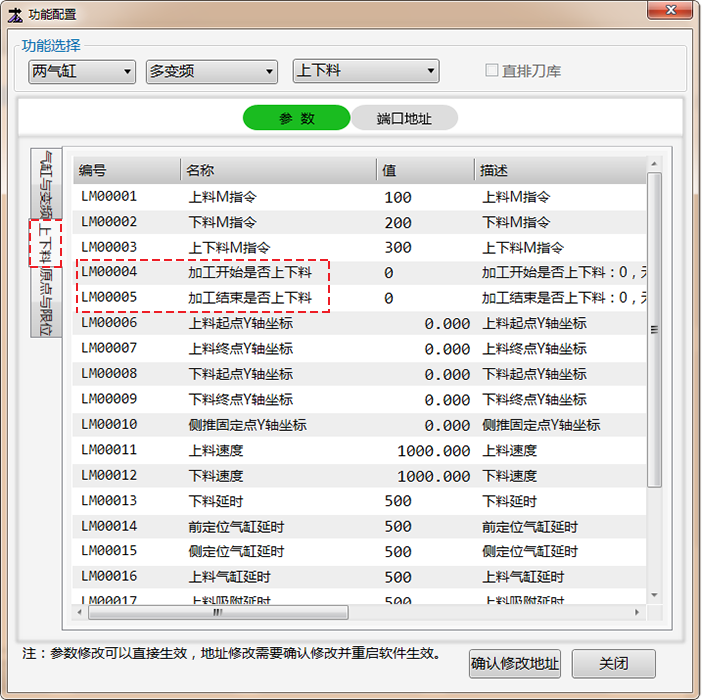Open the 上下料 dropdown list
Image resolution: width=702 pixels, height=700 pixels.
tap(366, 71)
